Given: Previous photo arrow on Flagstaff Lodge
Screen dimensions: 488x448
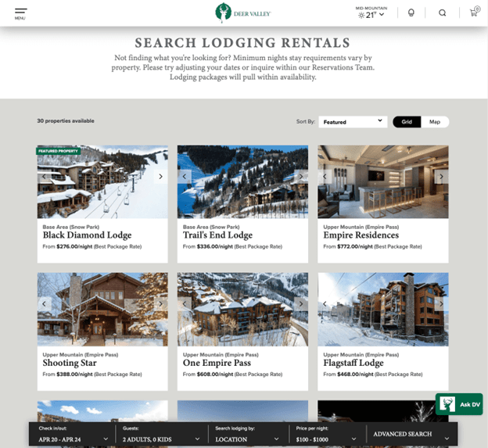Looking at the screenshot, I should [325, 304].
